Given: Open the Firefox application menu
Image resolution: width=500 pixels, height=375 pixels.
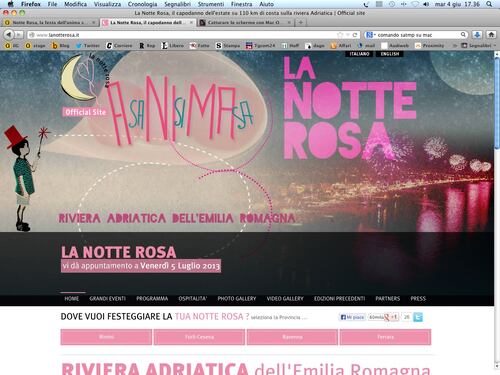Looking at the screenshot, I should coord(31,4).
